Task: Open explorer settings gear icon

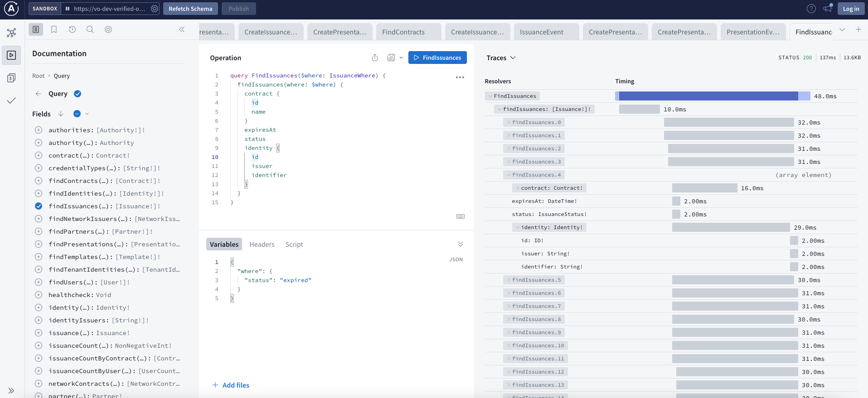Action: 108,29
